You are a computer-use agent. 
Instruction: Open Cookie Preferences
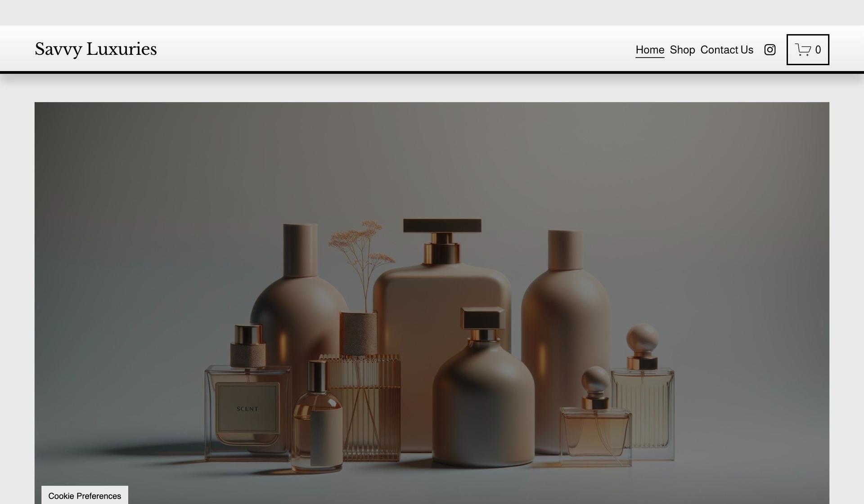tap(85, 495)
